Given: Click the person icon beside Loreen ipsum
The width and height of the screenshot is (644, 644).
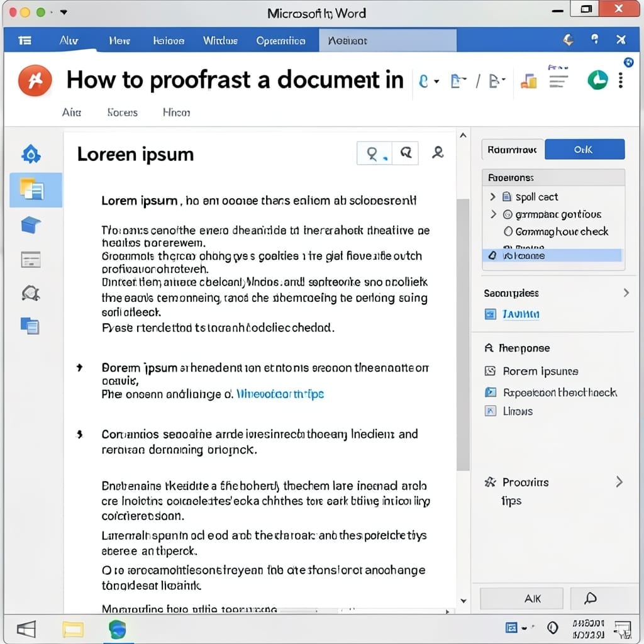Looking at the screenshot, I should [x=438, y=153].
